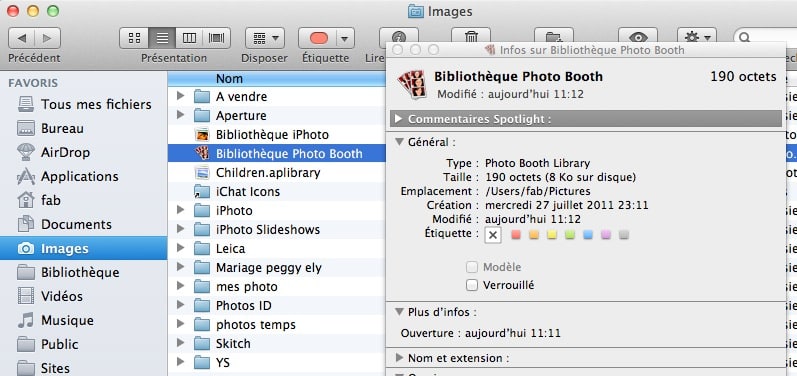797x376 pixels.
Task: Switch to Cover Flow view
Action: pos(217,38)
